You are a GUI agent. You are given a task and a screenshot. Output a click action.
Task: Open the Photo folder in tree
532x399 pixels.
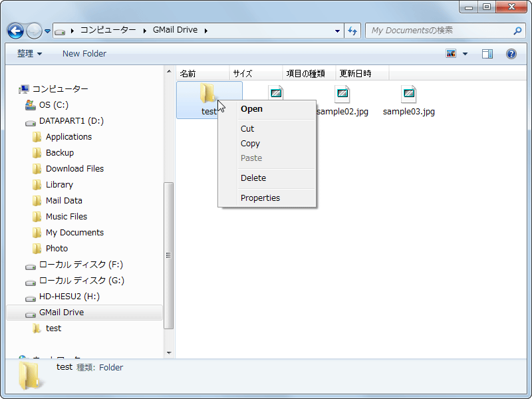click(x=57, y=248)
